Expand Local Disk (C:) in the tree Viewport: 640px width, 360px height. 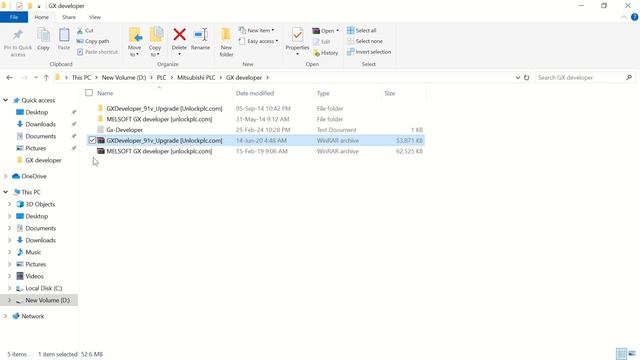pyautogui.click(x=10, y=288)
